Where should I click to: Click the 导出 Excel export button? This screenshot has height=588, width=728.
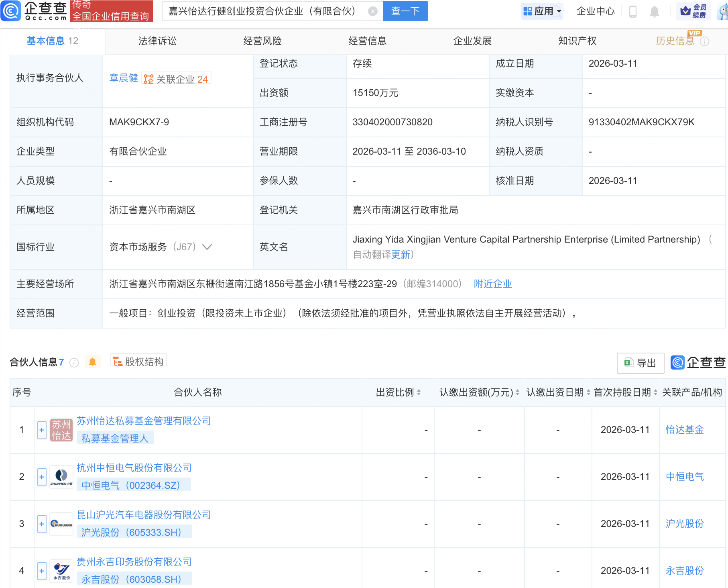(640, 363)
